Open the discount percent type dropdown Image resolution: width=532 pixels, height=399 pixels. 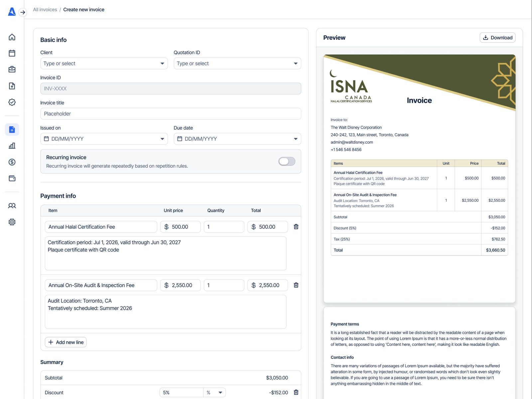coord(214,393)
